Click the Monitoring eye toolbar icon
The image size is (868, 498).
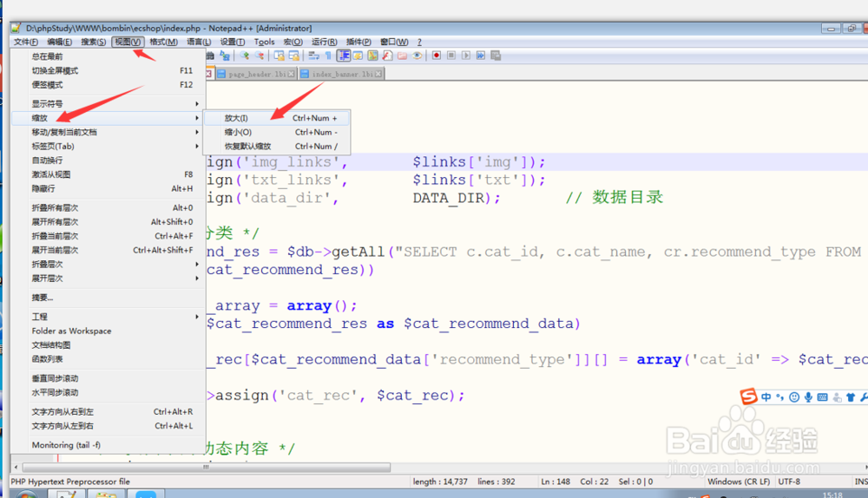point(417,56)
